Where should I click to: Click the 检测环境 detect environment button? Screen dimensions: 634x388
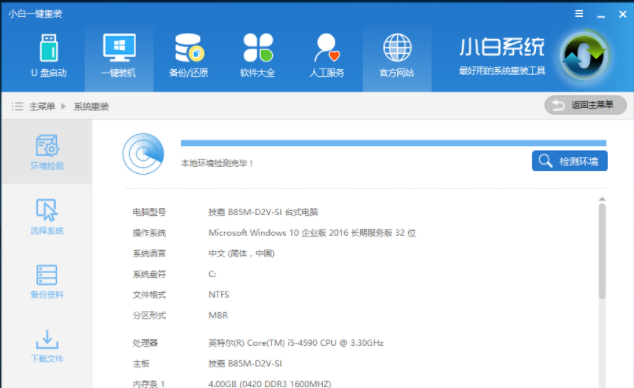[570, 161]
